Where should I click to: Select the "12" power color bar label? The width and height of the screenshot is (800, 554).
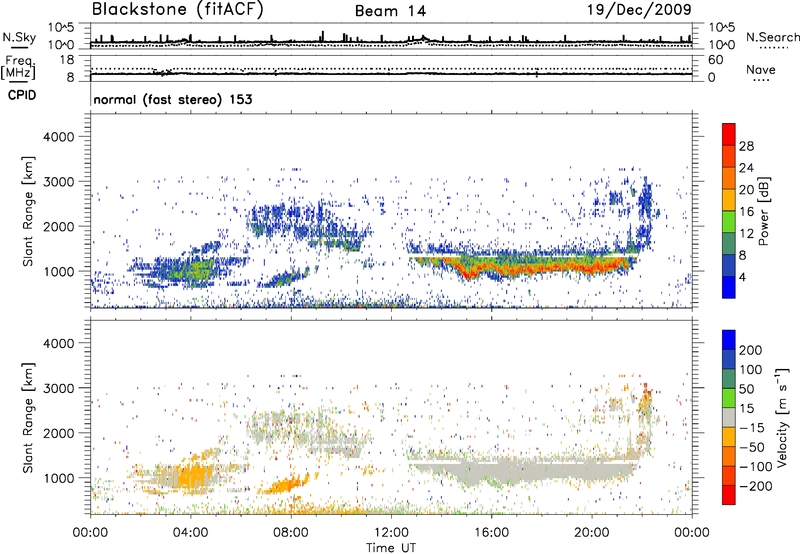[746, 234]
